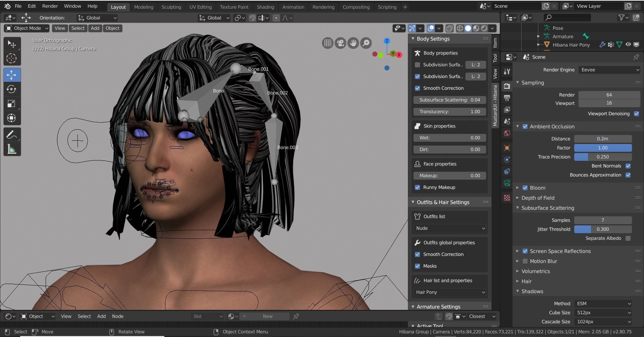This screenshot has width=644, height=337.
Task: Click the viewport Select menu button
Action: [x=78, y=28]
